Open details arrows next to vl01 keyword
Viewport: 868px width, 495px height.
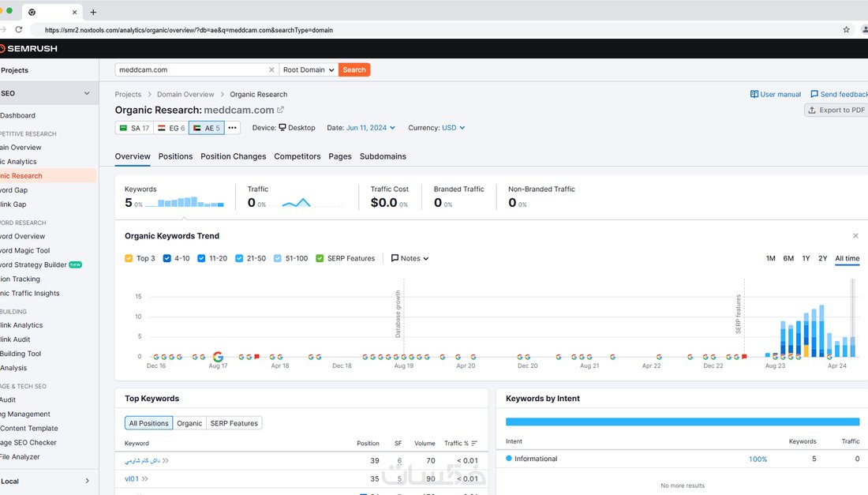(145, 479)
